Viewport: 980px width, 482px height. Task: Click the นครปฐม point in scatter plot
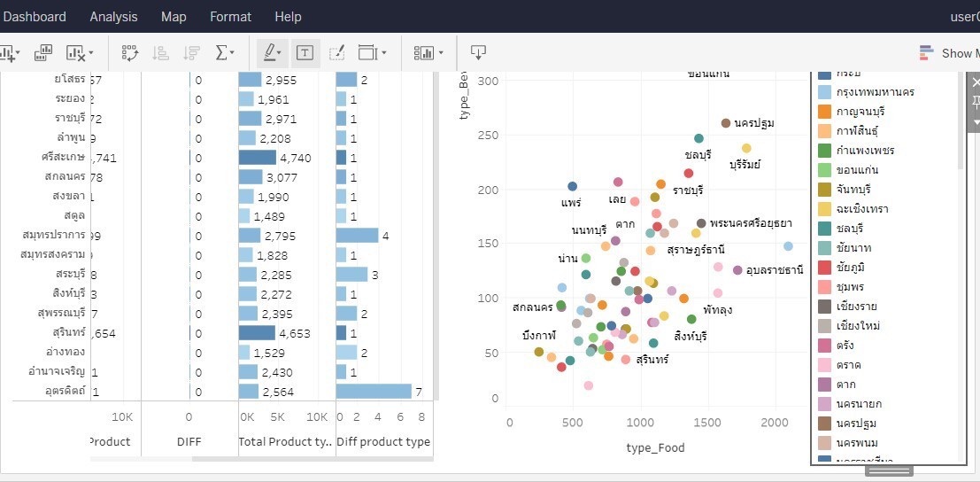point(726,123)
